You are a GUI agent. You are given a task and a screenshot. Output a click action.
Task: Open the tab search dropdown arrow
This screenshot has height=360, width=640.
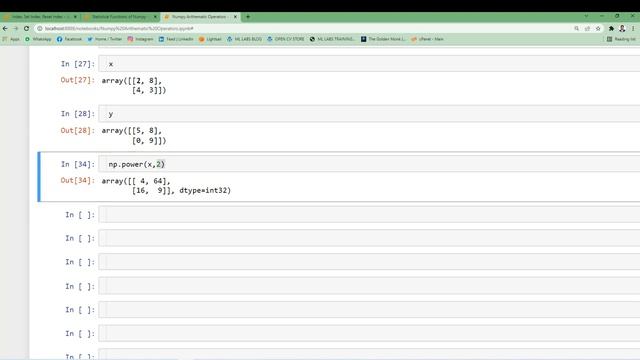coord(586,16)
